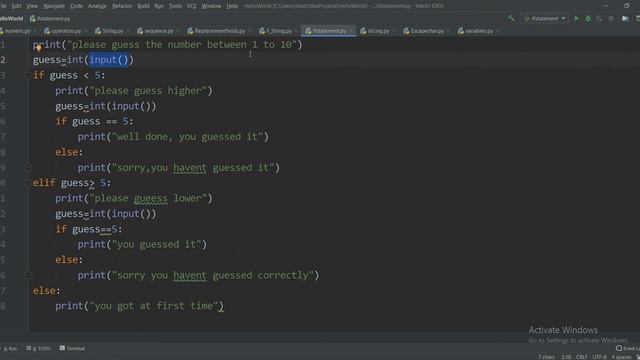This screenshot has width=640, height=360.
Task: Switch to the variables.py tab
Action: click(x=478, y=31)
